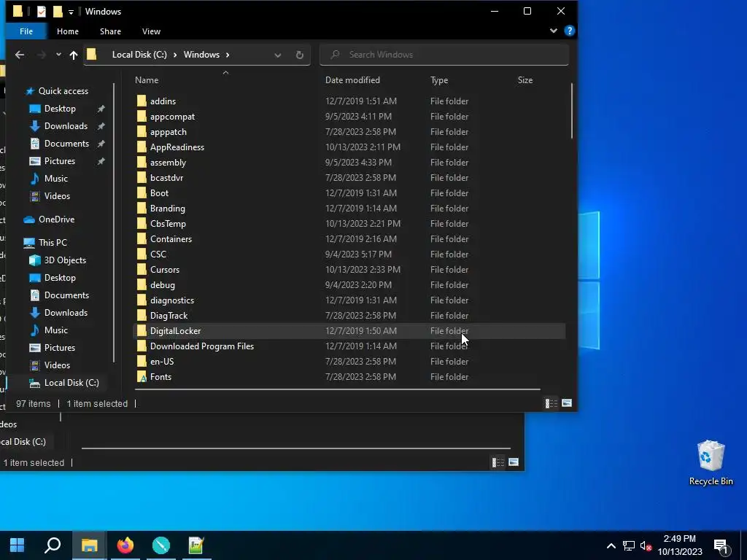Open pinned Downloads under Quick access

[x=65, y=126]
